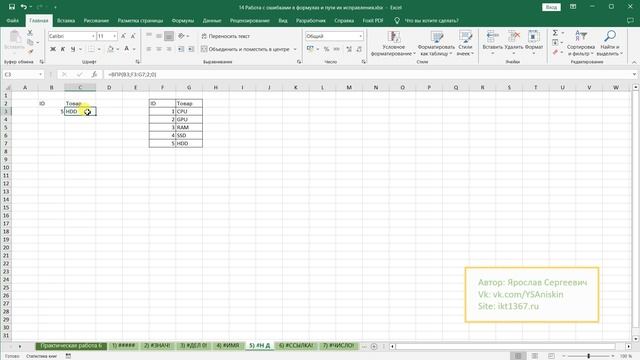Apply comma thousands separator style

pos(336,49)
